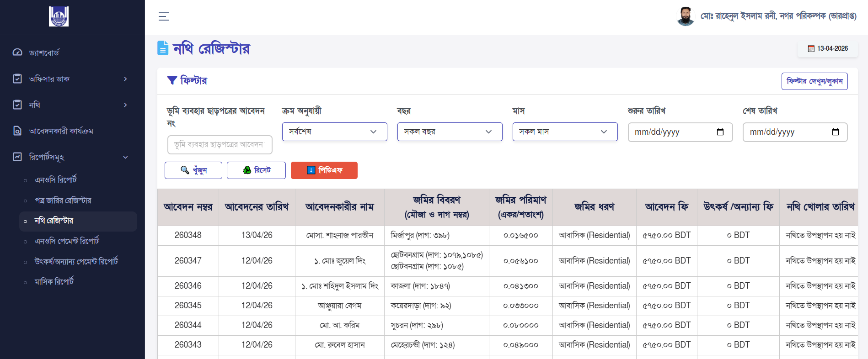Click the calendar icon beside 13-04-2026
The width and height of the screenshot is (868, 359).
(x=811, y=49)
